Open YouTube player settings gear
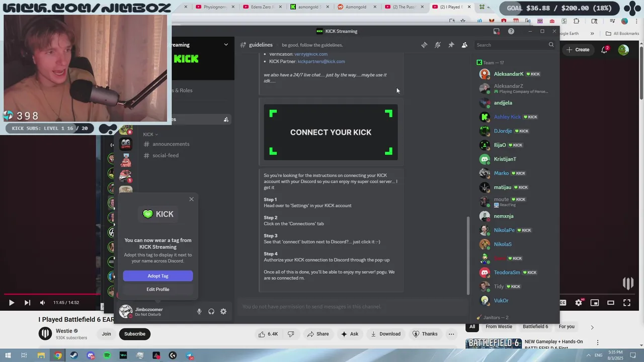This screenshot has height=362, width=644. point(579,303)
